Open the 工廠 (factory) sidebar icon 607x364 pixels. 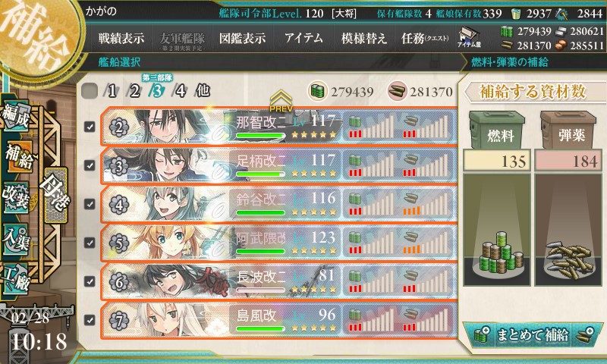click(x=16, y=279)
